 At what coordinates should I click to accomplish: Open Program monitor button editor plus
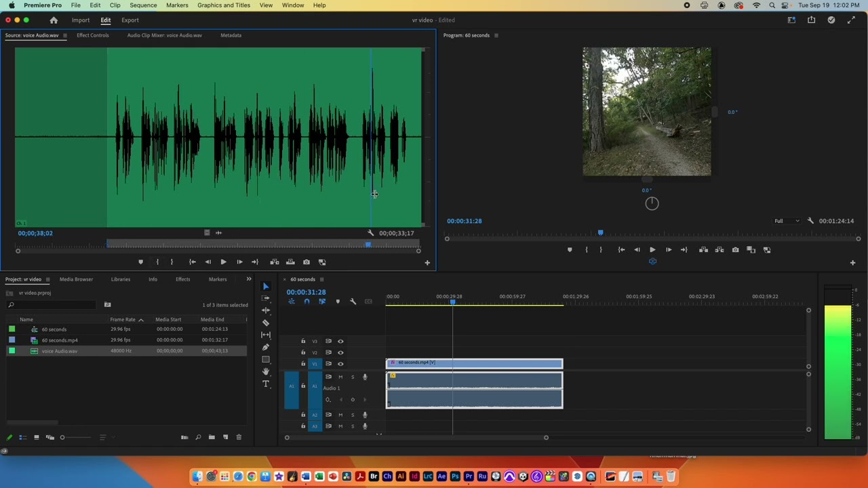(x=852, y=262)
